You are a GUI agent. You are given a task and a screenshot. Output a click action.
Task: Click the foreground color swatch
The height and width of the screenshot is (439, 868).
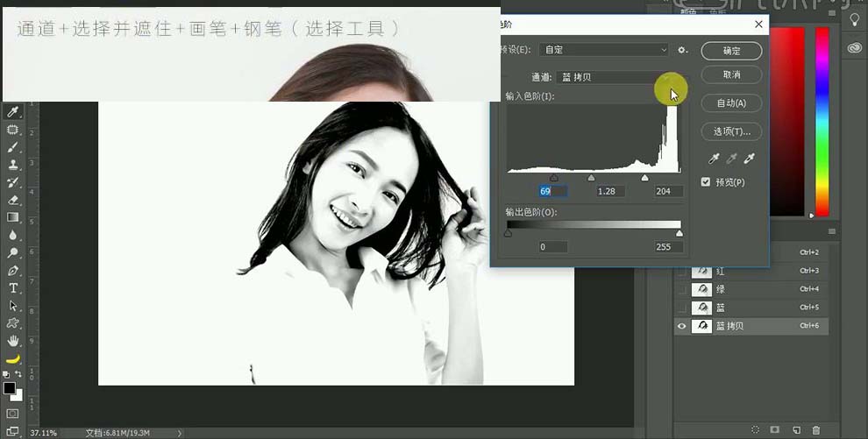click(10, 388)
